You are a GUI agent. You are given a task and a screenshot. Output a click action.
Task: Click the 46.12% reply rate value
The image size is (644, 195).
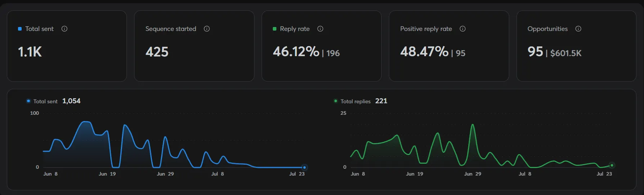(296, 51)
